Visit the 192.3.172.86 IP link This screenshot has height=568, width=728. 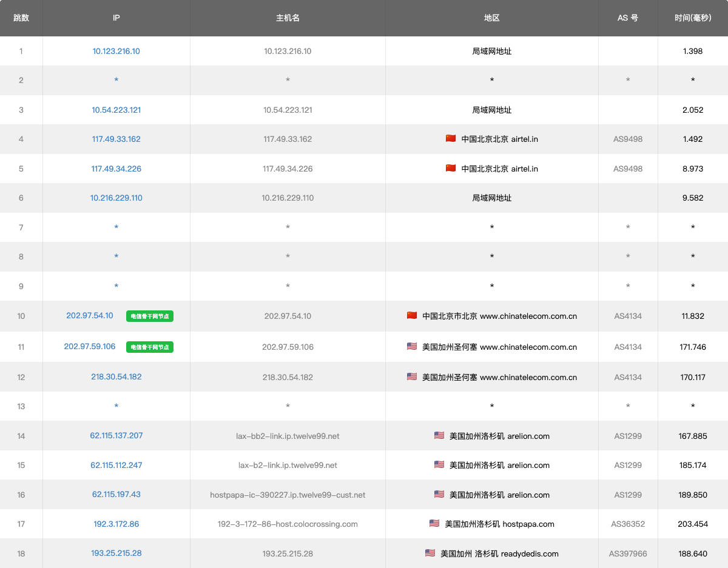pyautogui.click(x=116, y=524)
